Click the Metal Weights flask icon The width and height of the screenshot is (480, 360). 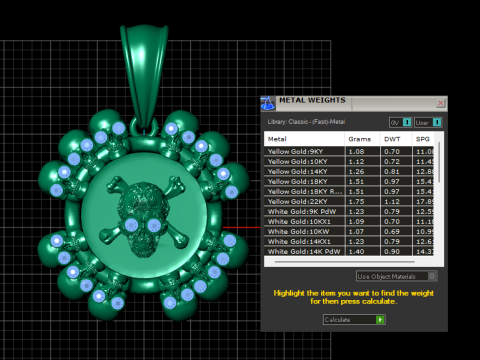[x=268, y=104]
